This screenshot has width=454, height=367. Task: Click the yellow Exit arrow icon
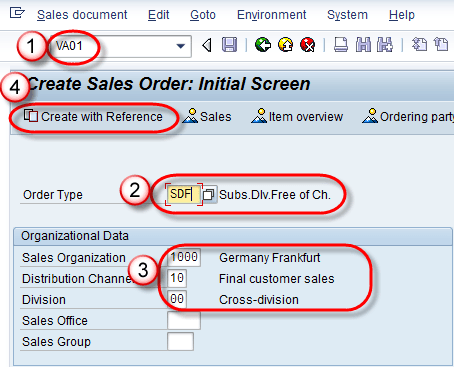pos(285,45)
